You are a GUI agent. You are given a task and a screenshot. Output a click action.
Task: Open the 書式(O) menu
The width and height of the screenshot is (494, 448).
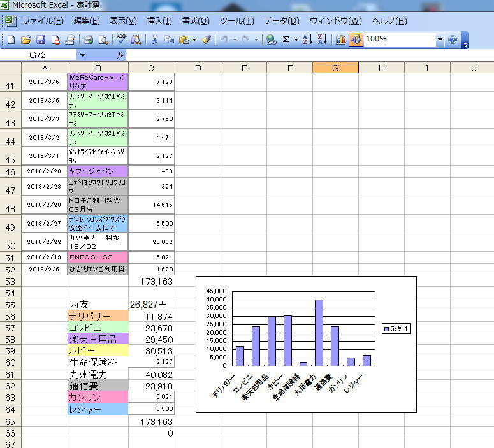(x=196, y=21)
